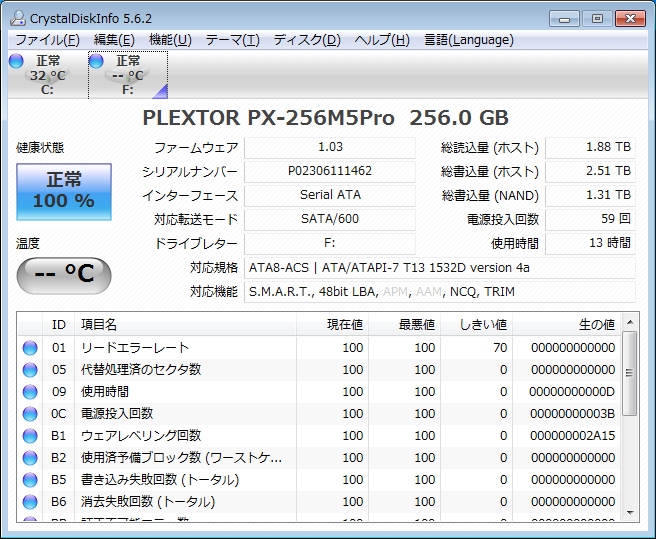
Task: Select the C: drive status orb
Action: tap(16, 62)
